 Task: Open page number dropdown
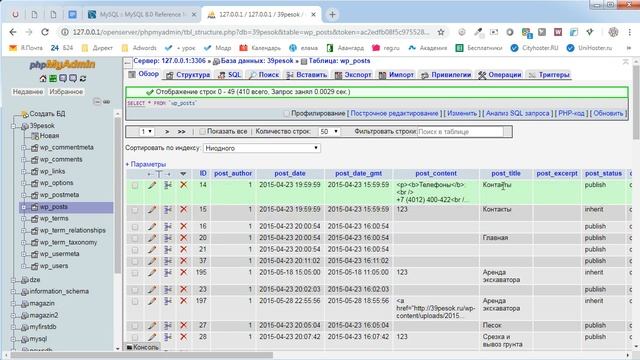pyautogui.click(x=146, y=131)
